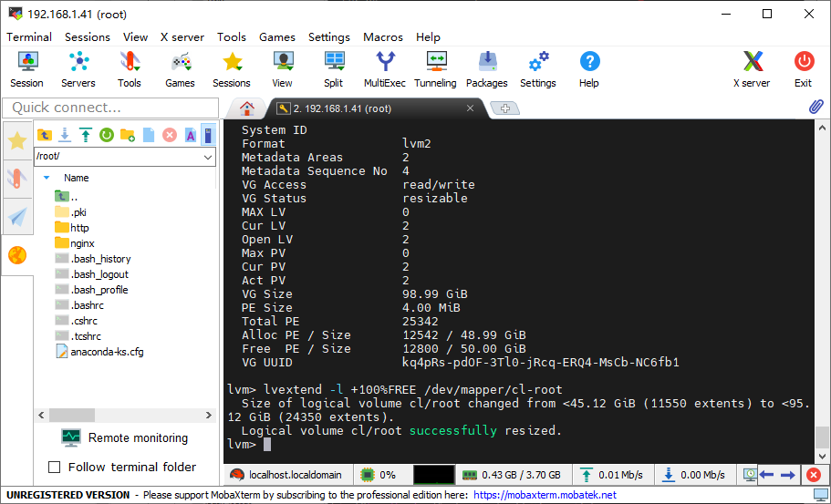Viewport: 831px width, 504px height.
Task: Go to the home tab with house icon
Action: pyautogui.click(x=246, y=108)
